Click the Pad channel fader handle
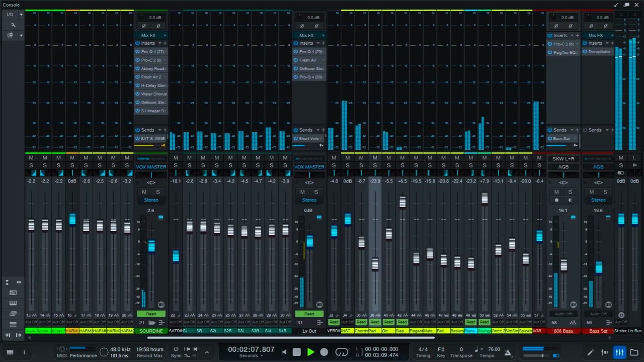Viewport: 644px width, 362px height. (375, 264)
